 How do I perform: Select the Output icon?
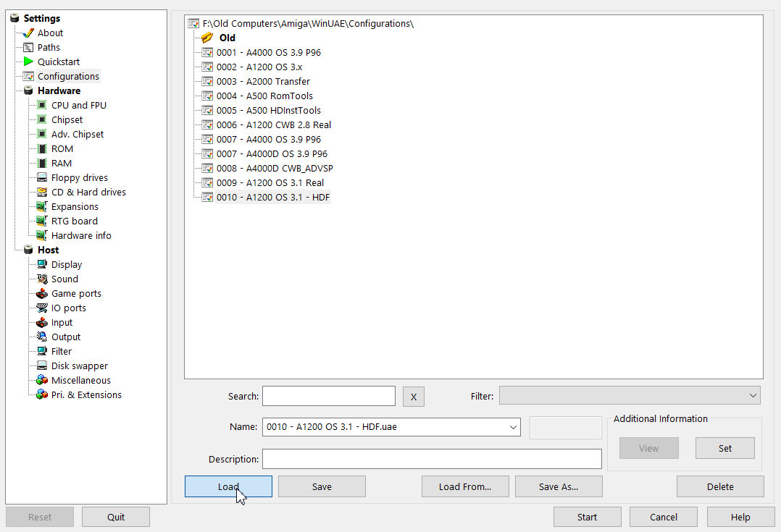point(42,337)
